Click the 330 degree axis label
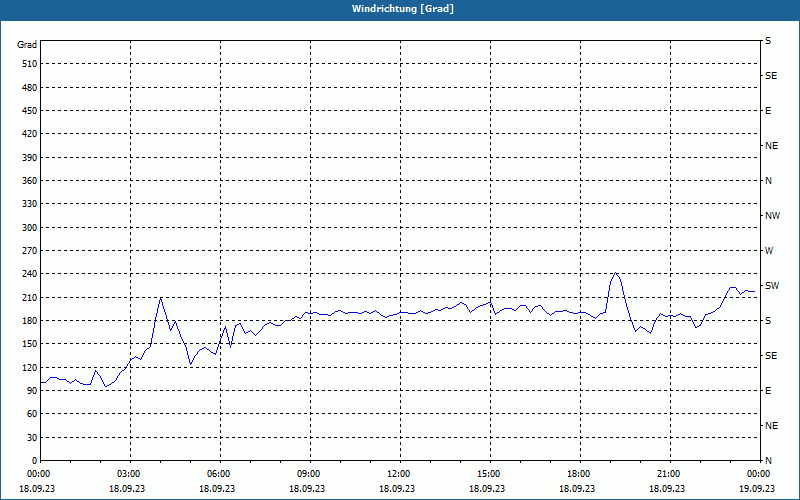 tap(30, 204)
